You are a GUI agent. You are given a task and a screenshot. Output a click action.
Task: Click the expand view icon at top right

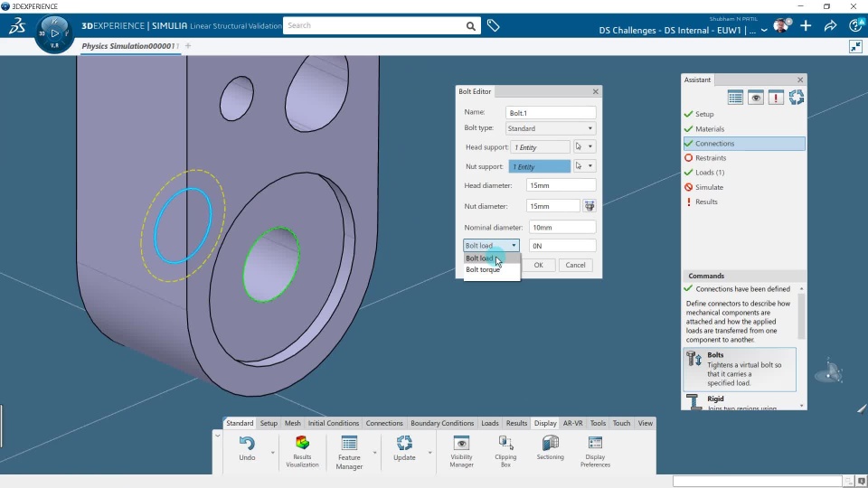tap(856, 46)
